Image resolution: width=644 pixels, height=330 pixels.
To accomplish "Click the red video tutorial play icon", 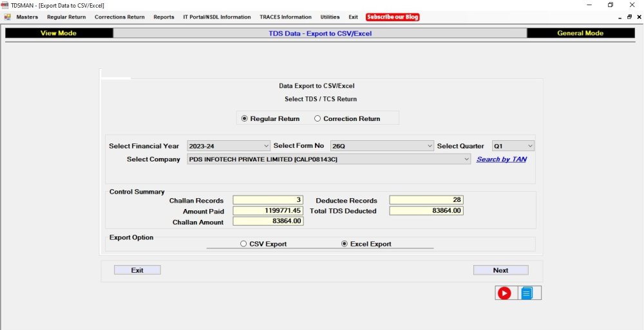I will click(x=504, y=293).
